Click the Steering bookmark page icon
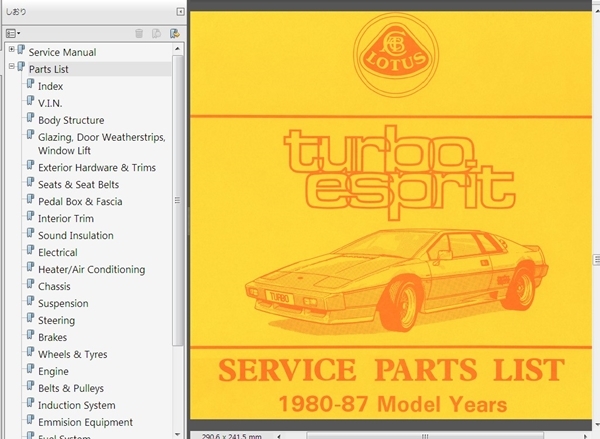Image resolution: width=600 pixels, height=439 pixels. [x=30, y=318]
